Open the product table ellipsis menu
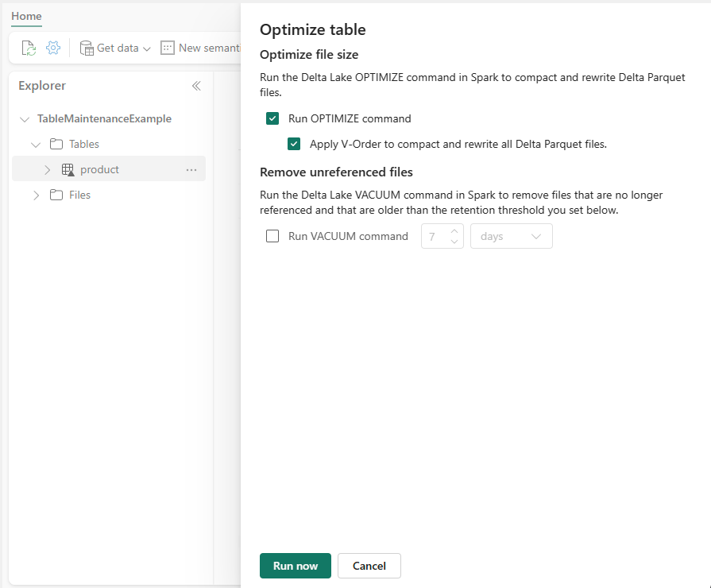Image resolution: width=711 pixels, height=588 pixels. coord(191,169)
